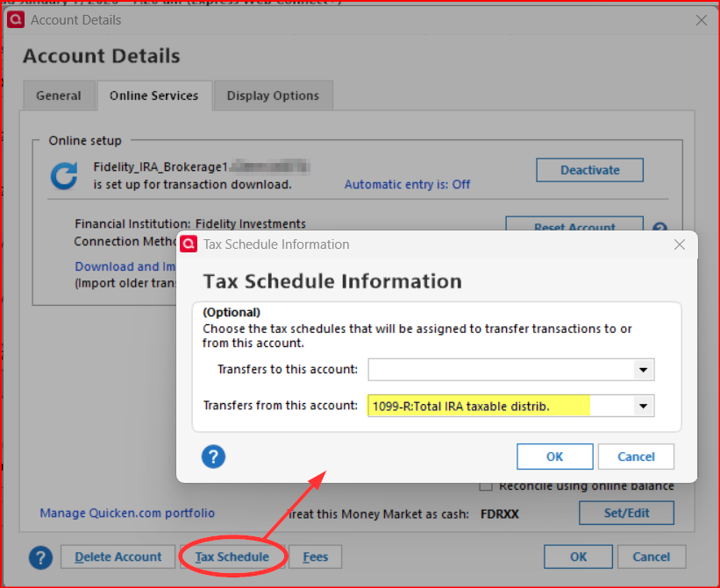The width and height of the screenshot is (720, 588).
Task: Click the Download and Import link
Action: click(x=125, y=266)
